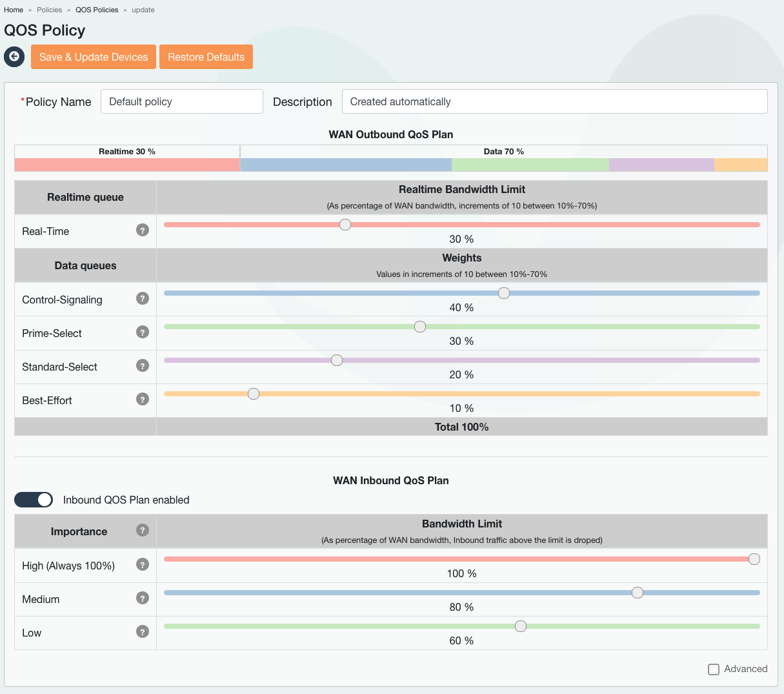Open help icon for Best-Effort

(143, 399)
